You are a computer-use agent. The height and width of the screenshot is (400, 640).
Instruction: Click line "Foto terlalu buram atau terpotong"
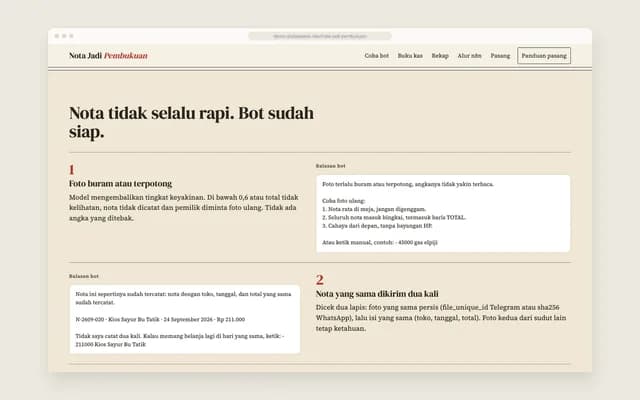pos(408,184)
